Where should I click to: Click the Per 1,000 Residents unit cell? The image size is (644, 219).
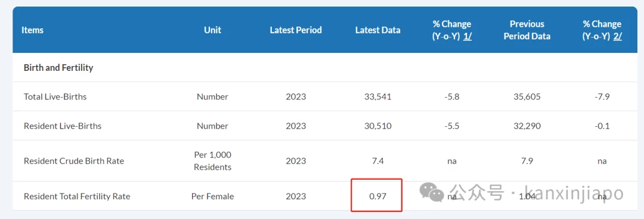click(x=212, y=161)
